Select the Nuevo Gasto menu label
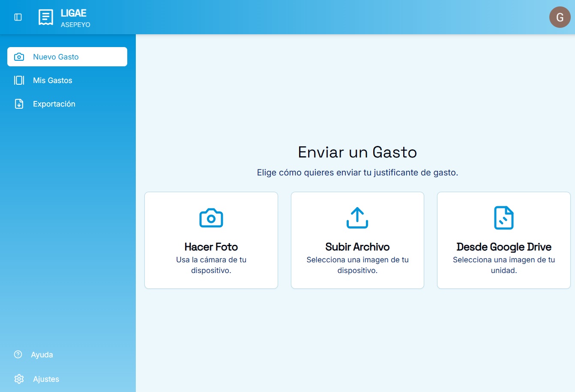This screenshot has height=392, width=575. pyautogui.click(x=56, y=57)
